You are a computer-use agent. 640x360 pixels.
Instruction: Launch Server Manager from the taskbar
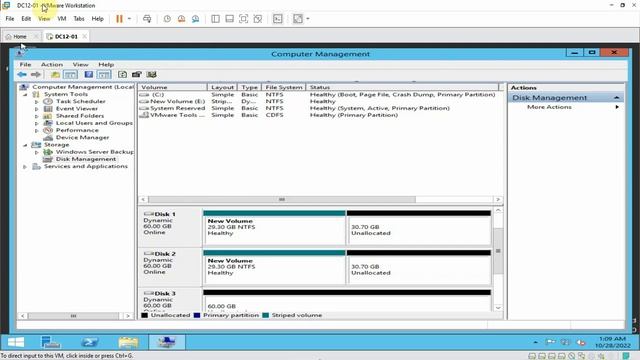(51, 342)
